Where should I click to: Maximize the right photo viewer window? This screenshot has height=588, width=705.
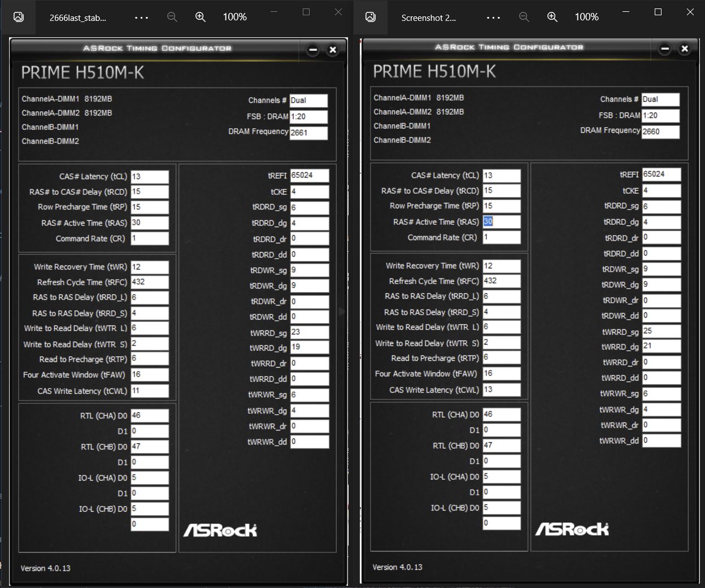tap(658, 12)
